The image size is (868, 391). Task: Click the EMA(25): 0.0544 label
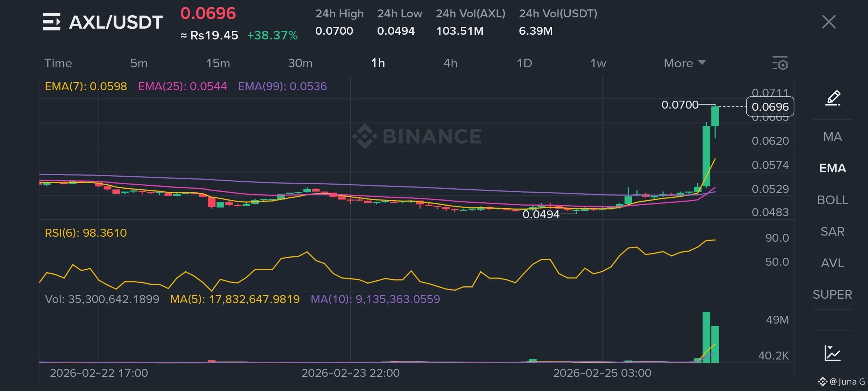click(x=182, y=86)
